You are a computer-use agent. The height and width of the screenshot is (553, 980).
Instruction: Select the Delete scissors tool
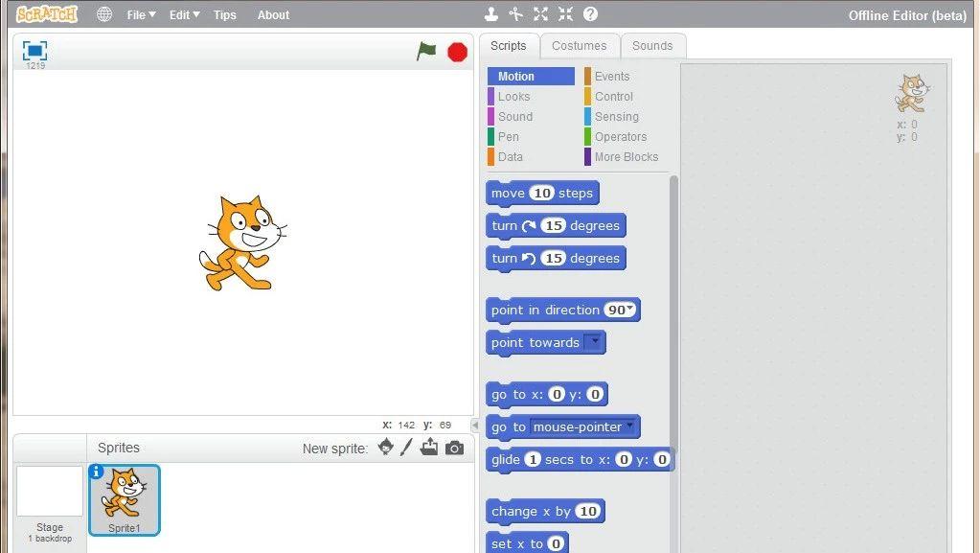[x=516, y=13]
